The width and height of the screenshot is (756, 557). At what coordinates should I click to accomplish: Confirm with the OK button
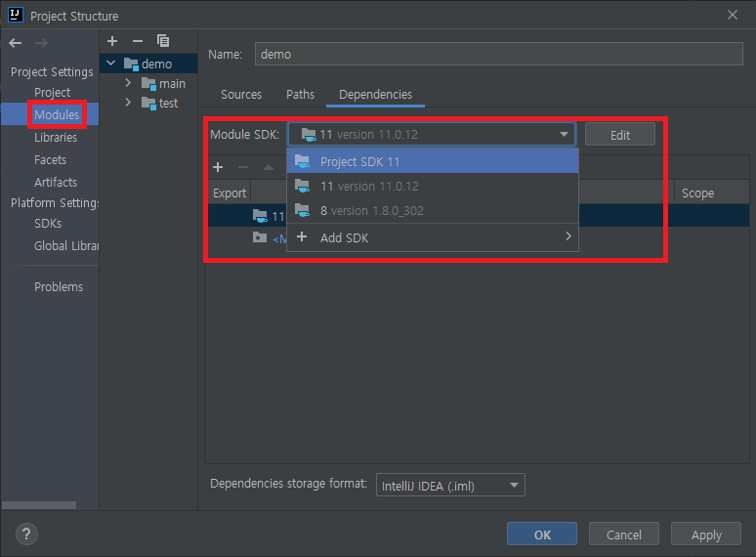tap(542, 535)
